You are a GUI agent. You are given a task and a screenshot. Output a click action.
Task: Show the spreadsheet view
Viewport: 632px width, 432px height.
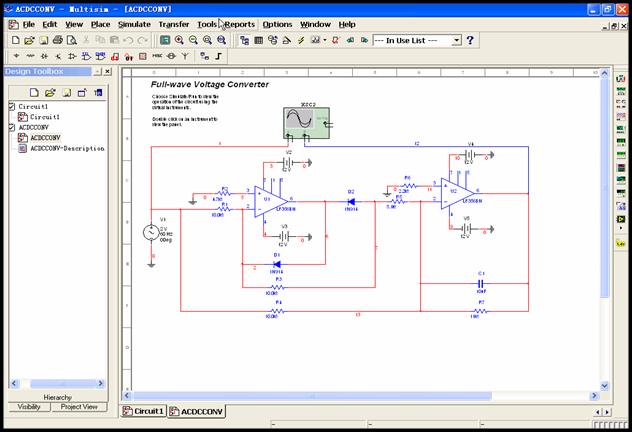tap(259, 40)
